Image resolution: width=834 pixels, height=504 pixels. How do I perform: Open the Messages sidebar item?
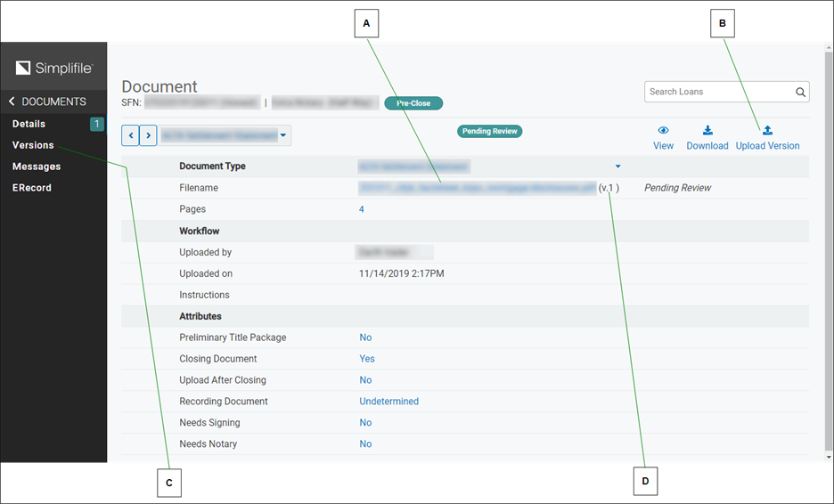click(37, 167)
